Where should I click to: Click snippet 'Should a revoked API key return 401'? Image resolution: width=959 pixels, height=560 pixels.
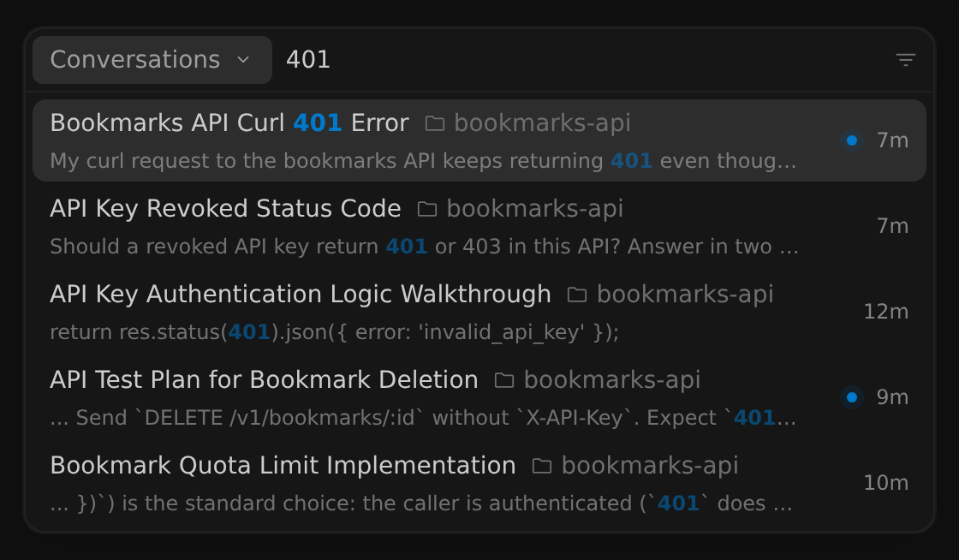tap(425, 247)
